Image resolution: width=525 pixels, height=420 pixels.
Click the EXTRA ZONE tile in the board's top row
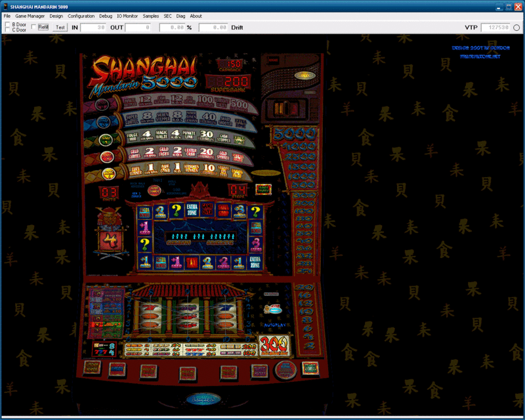coord(192,210)
